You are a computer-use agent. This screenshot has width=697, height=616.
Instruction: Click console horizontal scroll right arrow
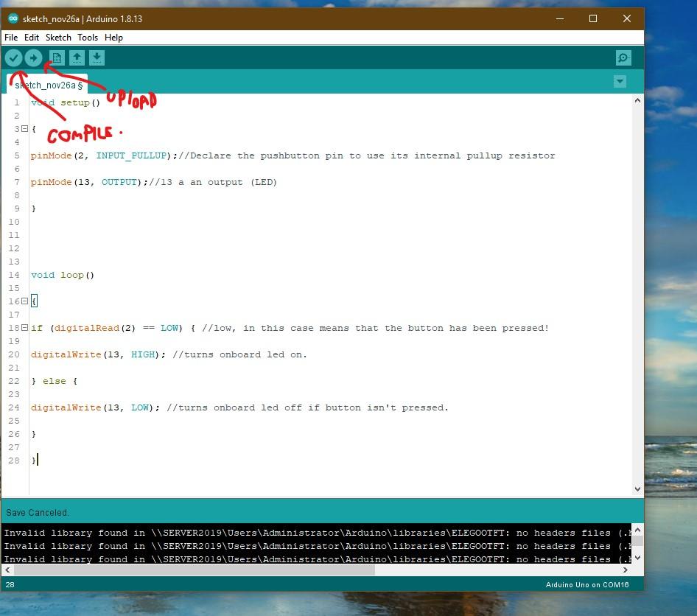point(625,570)
